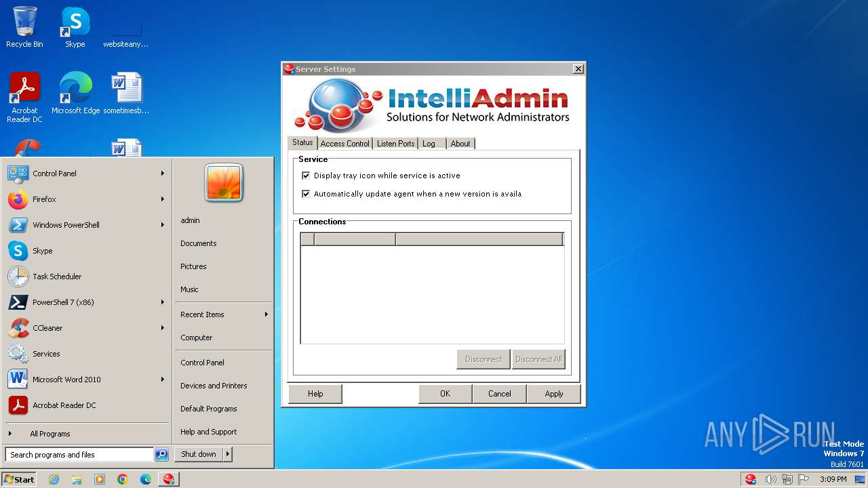Click the system clock showing 3:09 PM

[833, 479]
